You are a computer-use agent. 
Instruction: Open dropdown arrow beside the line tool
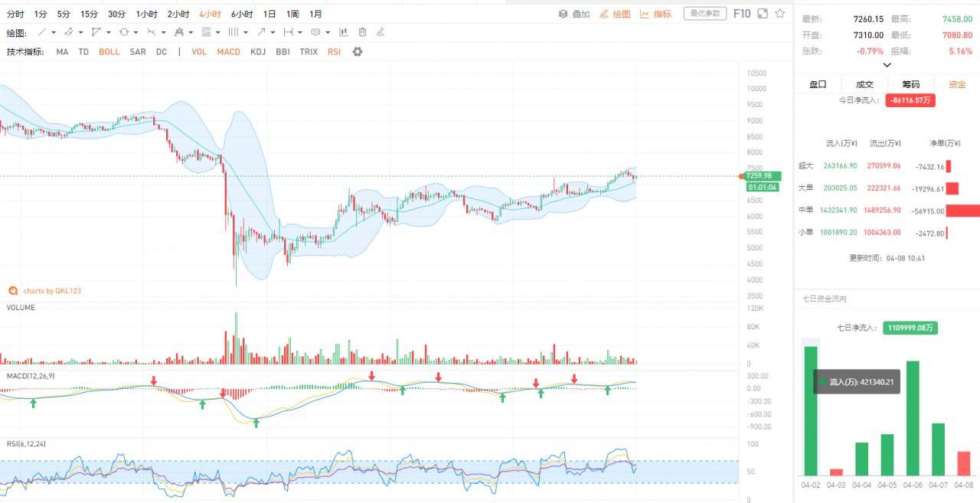tap(54, 32)
